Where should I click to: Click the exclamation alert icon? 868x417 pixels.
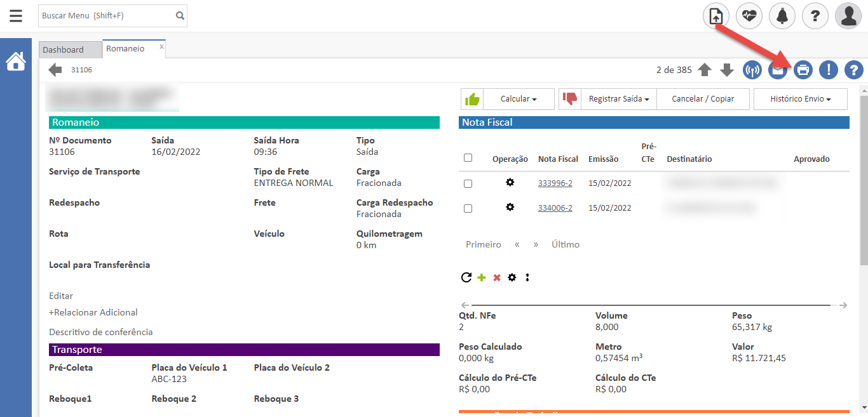(x=829, y=70)
